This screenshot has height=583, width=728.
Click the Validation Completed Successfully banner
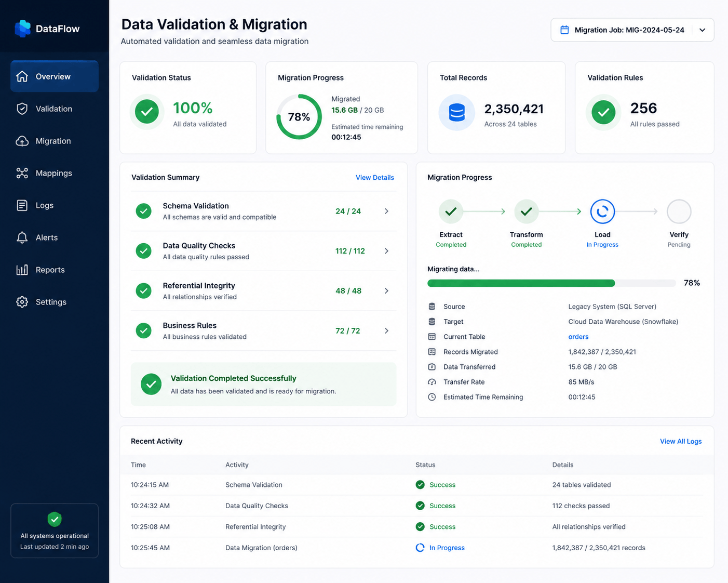(x=263, y=384)
